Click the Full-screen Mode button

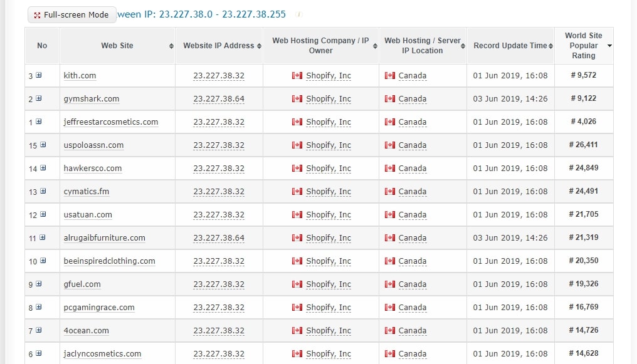71,15
